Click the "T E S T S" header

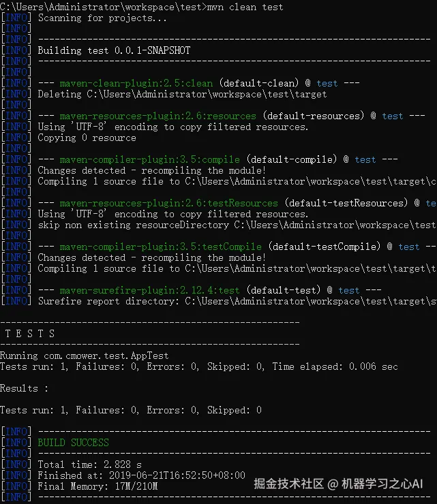point(30,334)
